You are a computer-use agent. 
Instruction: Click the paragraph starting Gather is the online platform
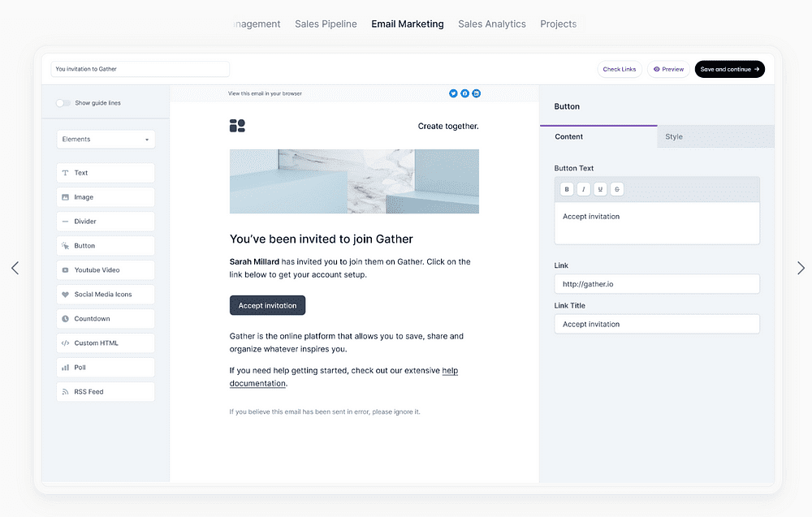[347, 343]
